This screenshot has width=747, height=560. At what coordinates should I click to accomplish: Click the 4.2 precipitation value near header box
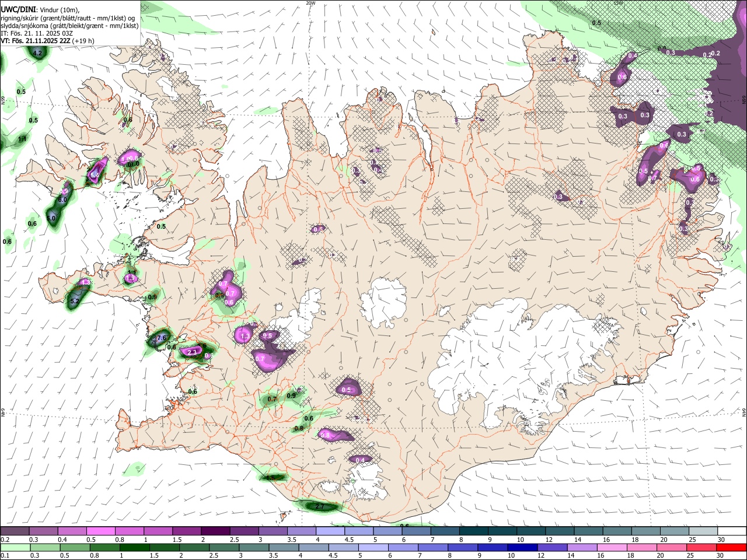click(x=37, y=53)
